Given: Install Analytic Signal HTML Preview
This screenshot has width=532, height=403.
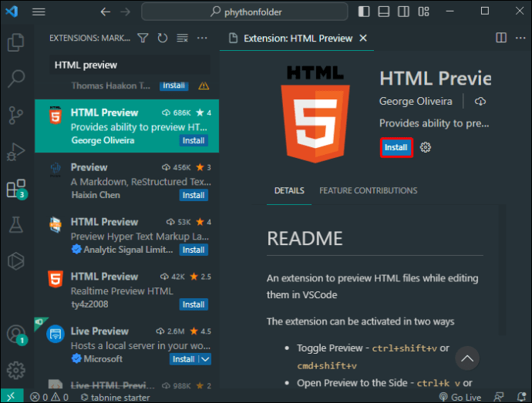Looking at the screenshot, I should coord(194,250).
